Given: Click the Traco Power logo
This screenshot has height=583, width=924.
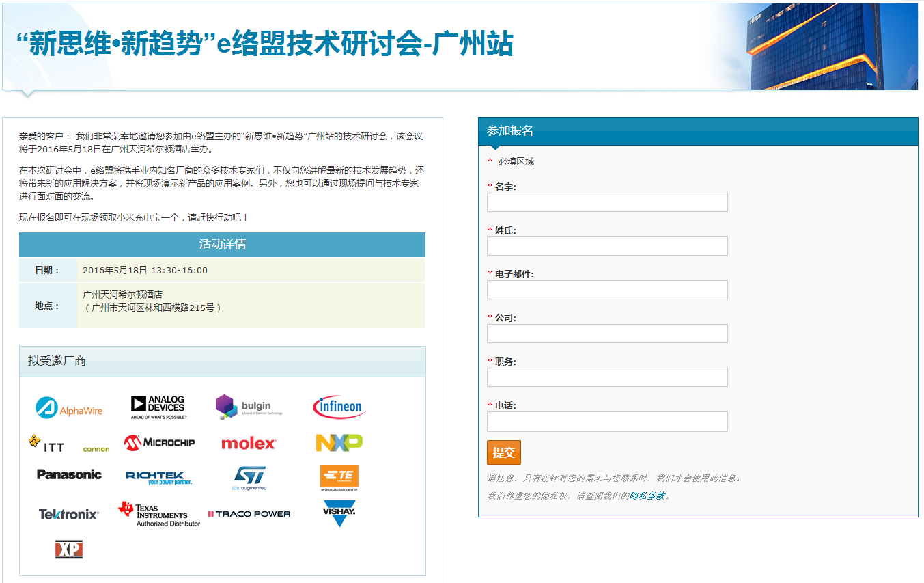Looking at the screenshot, I should click(x=249, y=514).
